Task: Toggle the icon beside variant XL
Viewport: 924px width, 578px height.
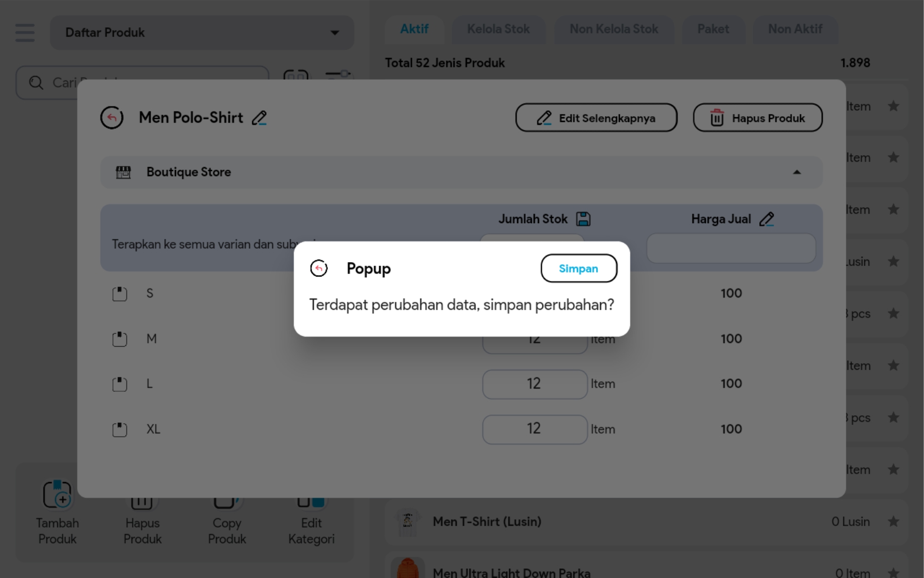Action: pyautogui.click(x=120, y=430)
